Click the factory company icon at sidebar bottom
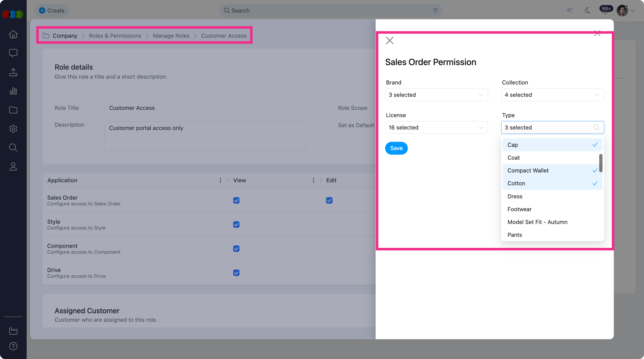Screen dimensions: 644x359 13,331
